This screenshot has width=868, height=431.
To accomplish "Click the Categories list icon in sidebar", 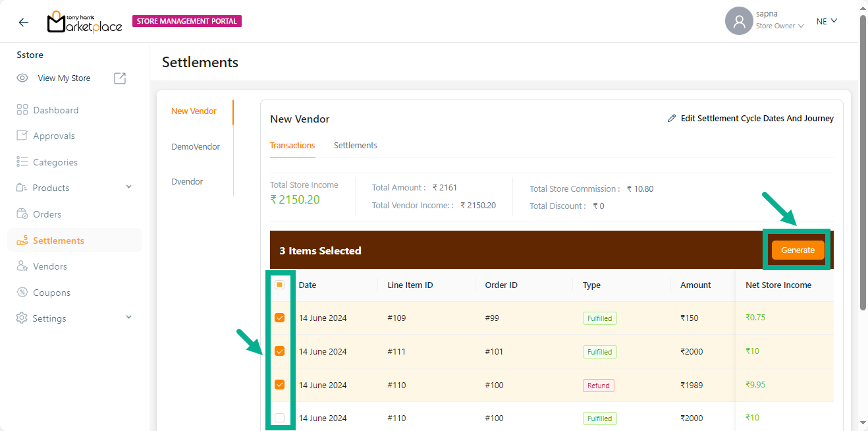I will pos(22,162).
